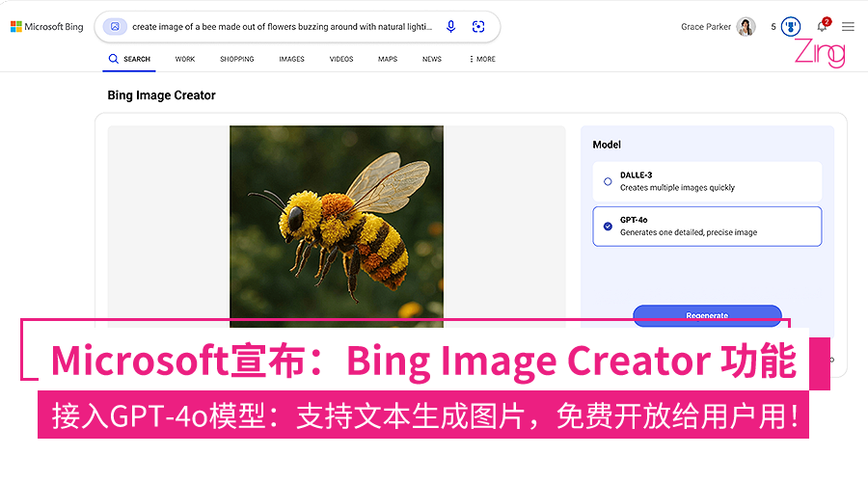
Task: Click the Model panel heading
Action: (607, 145)
